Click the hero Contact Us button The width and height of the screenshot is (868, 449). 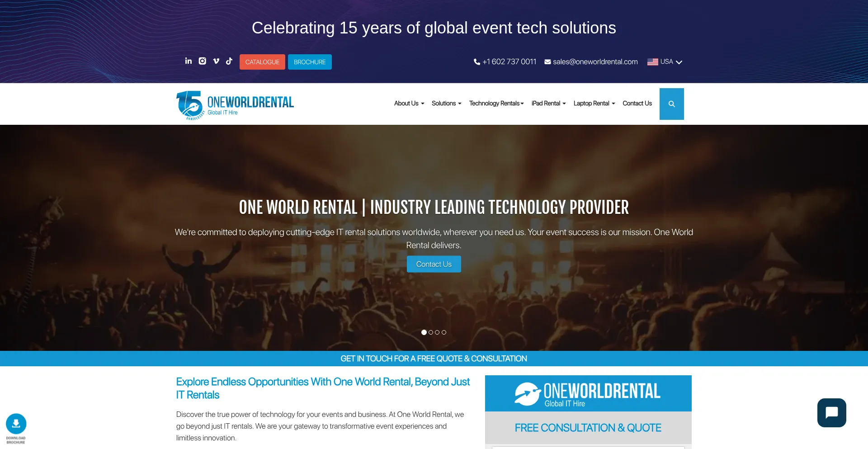click(x=434, y=264)
